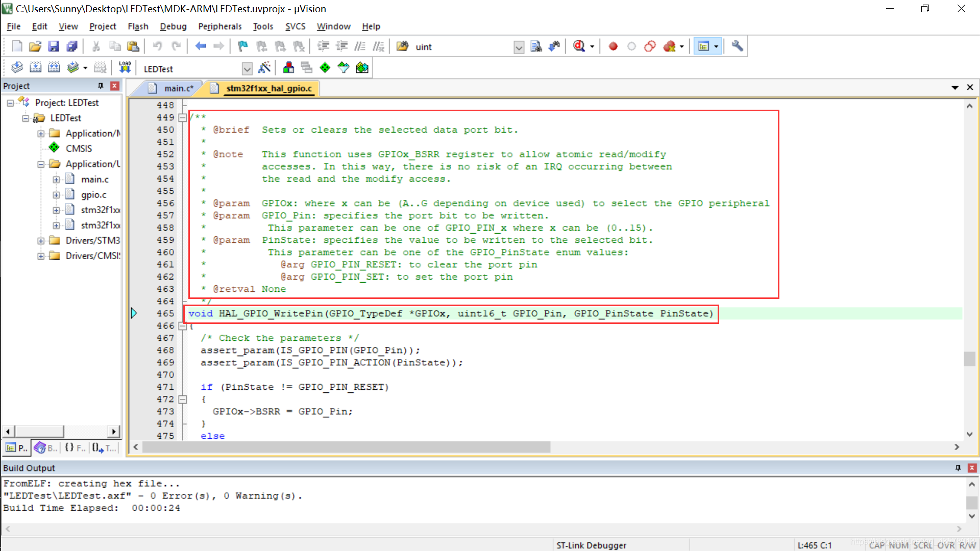The image size is (980, 551).
Task: Open the File menu
Action: (14, 27)
